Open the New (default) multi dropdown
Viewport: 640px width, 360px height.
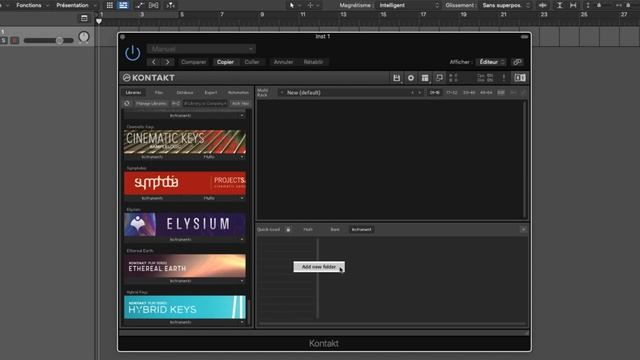click(347, 93)
